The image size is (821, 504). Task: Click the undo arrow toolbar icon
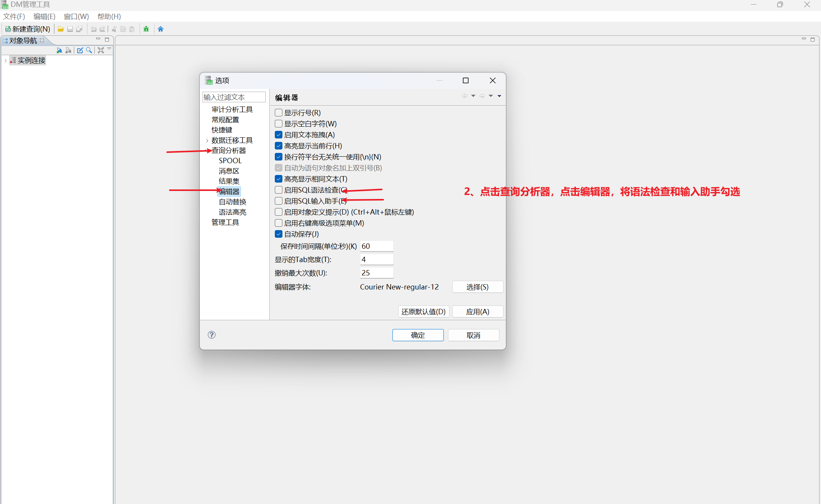(x=93, y=29)
